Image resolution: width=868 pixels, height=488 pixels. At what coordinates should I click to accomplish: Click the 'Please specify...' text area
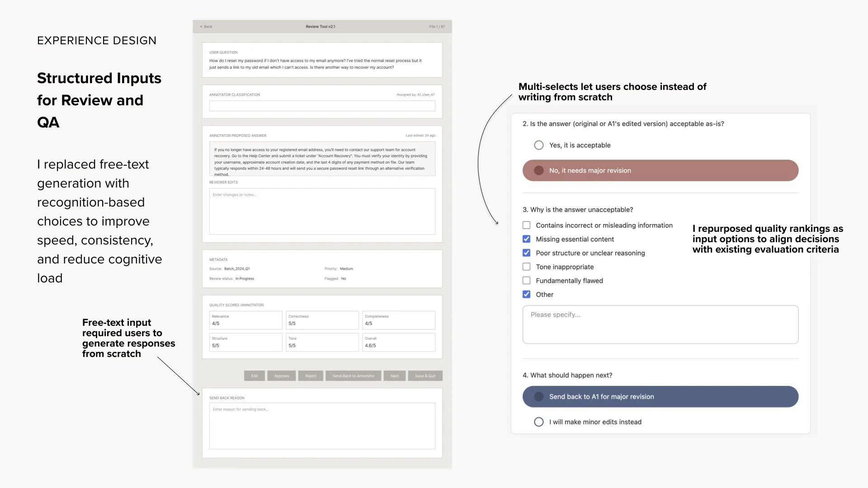[x=660, y=324]
